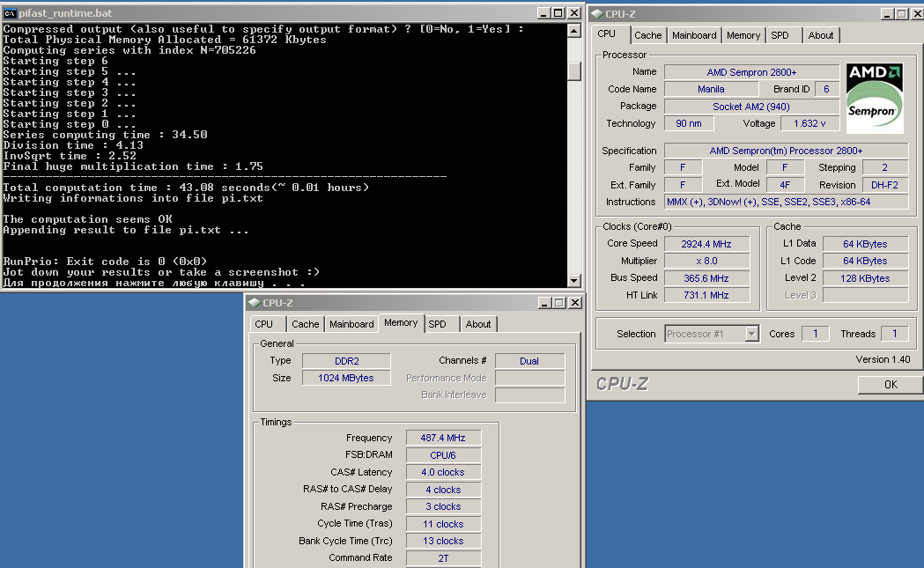924x568 pixels.
Task: Open the Mainboard tab in the right CPU-Z window
Action: 694,35
